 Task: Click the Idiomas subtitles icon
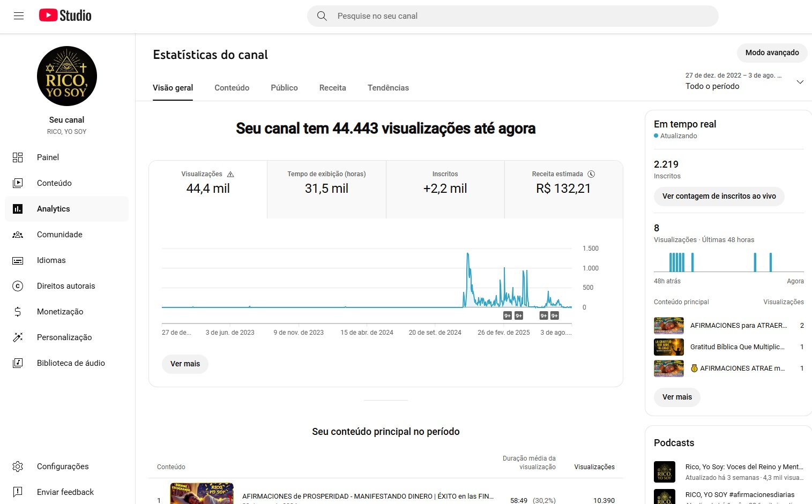(18, 260)
